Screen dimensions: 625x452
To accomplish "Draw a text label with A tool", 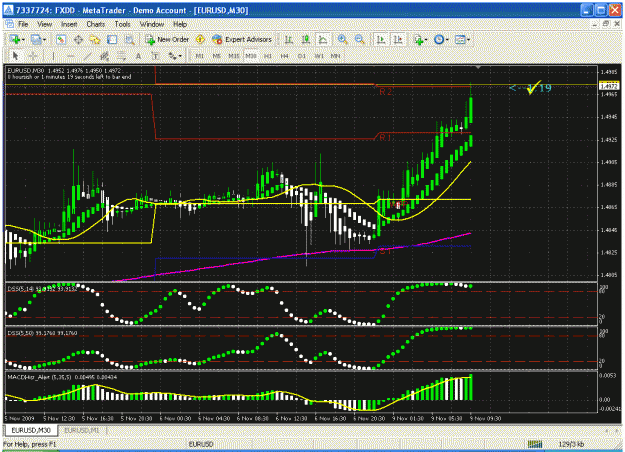I will coord(138,56).
